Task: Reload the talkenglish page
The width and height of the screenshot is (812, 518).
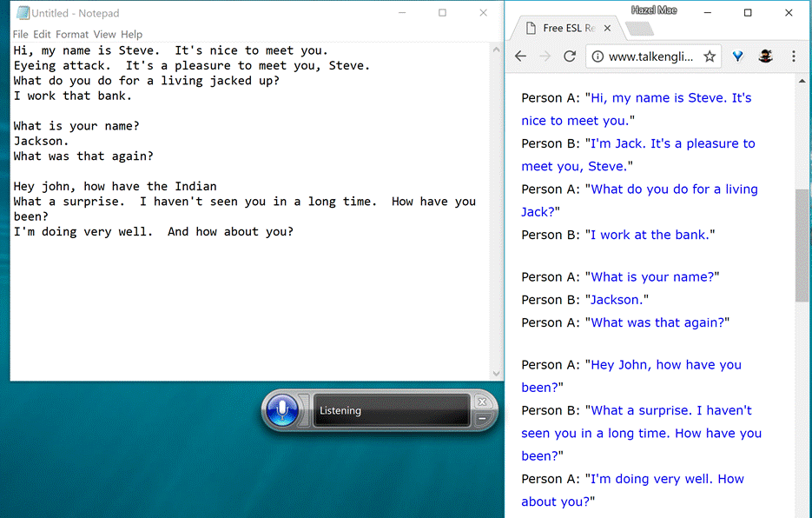Action: coord(570,56)
